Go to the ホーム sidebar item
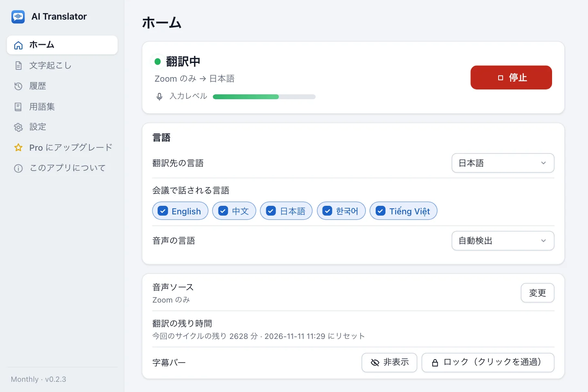Image resolution: width=588 pixels, height=392 pixels. (62, 45)
